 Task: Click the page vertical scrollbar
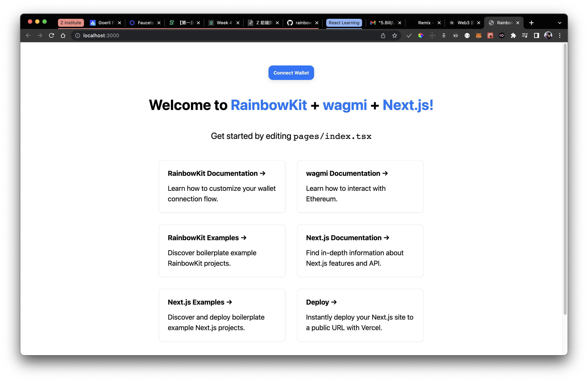[565, 179]
